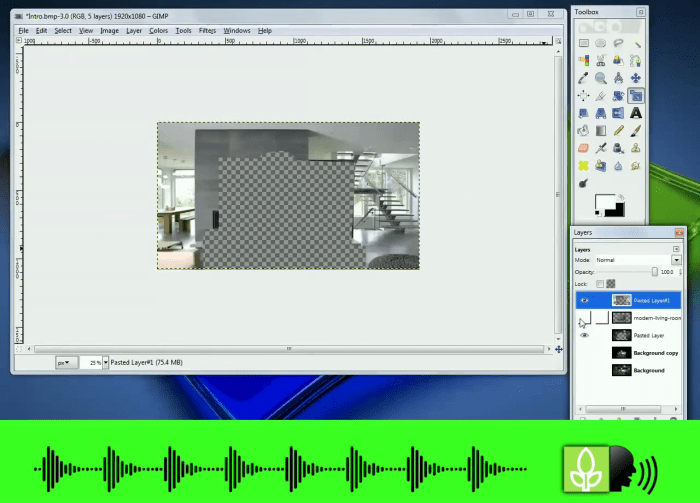Click the foreground color swatch
700x503 pixels.
(603, 203)
